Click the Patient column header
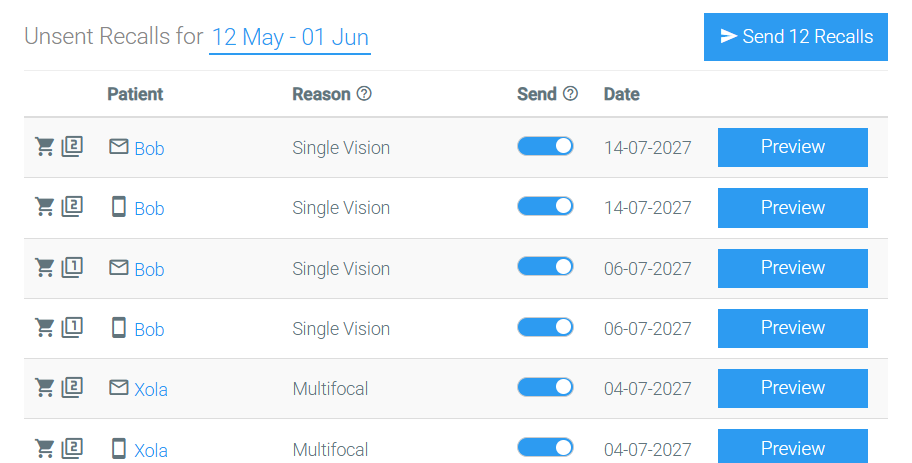The width and height of the screenshot is (912, 463). pos(135,94)
